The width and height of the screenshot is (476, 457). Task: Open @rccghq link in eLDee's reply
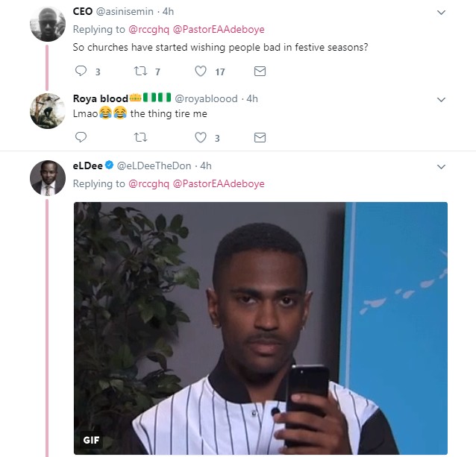point(148,183)
